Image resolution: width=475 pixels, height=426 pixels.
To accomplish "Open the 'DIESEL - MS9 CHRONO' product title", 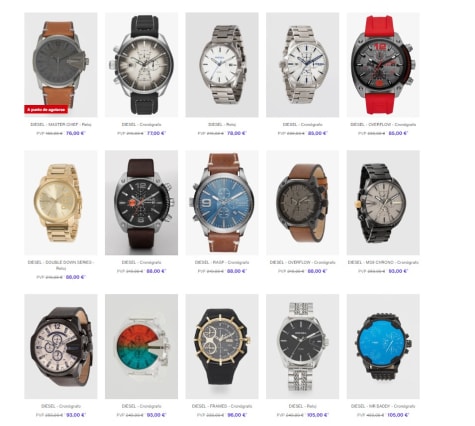I will pos(383,262).
